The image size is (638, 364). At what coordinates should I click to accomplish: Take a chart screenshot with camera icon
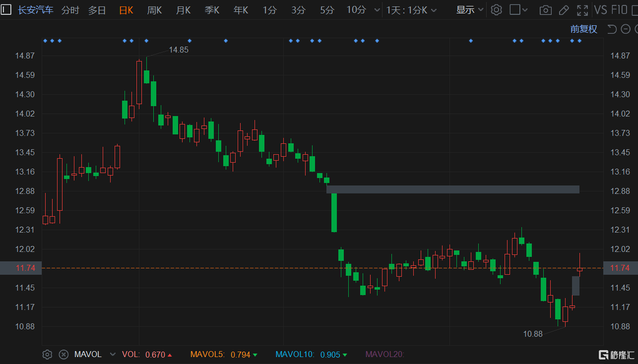[x=545, y=10]
